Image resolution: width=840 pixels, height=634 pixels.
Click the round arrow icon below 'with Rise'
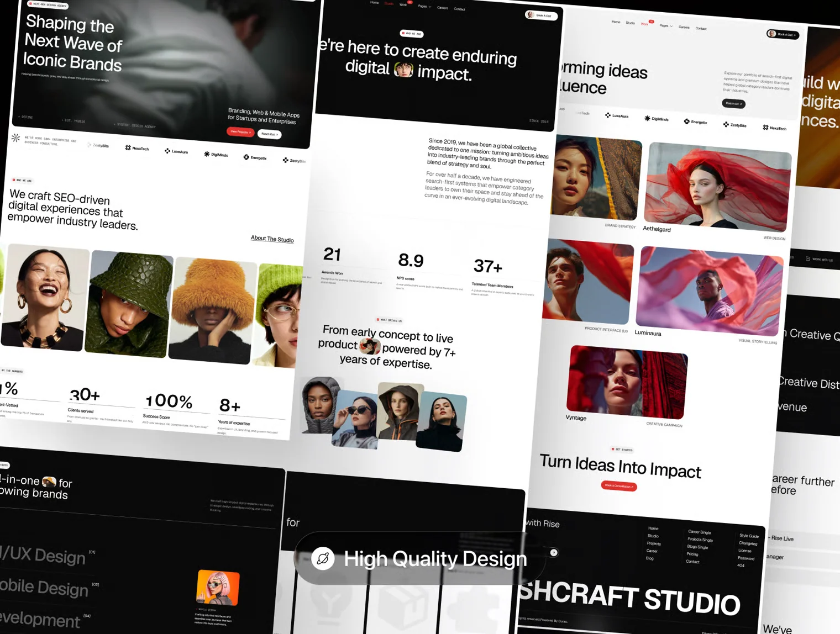coord(554,552)
